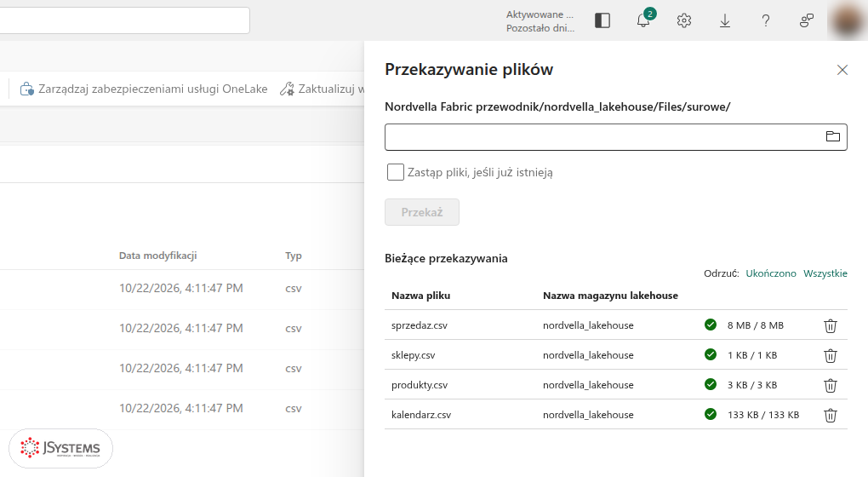Image resolution: width=868 pixels, height=477 pixels.
Task: Click the Zaktualizuj wrench icon
Action: pos(287,89)
